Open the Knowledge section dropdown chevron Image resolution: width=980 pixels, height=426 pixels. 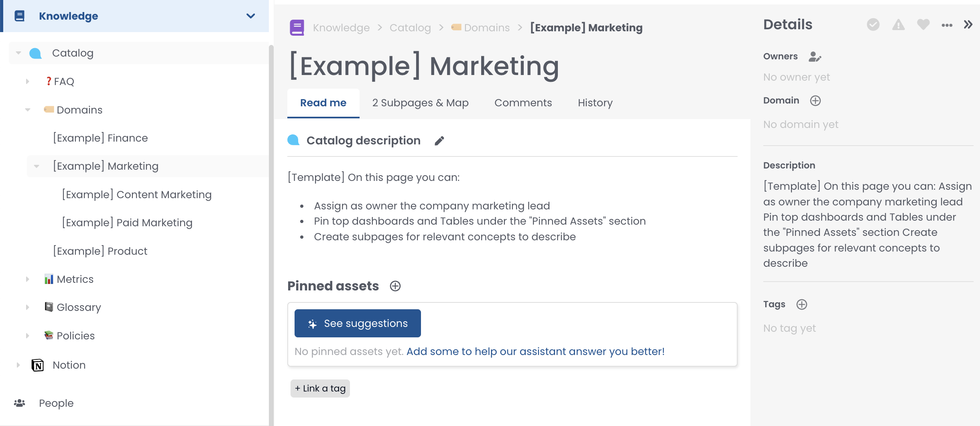(x=251, y=16)
